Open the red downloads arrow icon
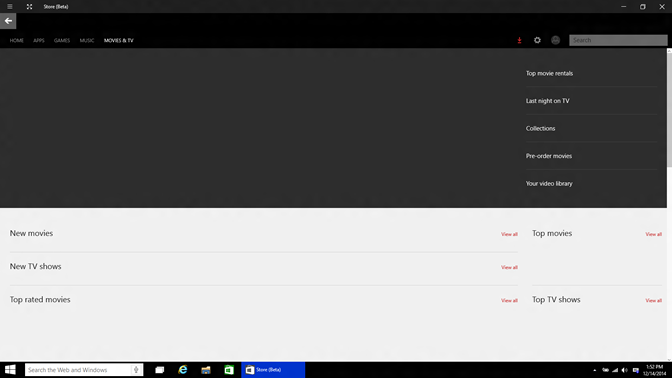 pos(519,40)
